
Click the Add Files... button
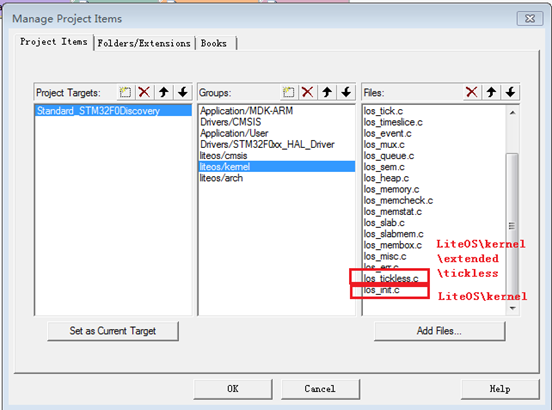pos(439,331)
